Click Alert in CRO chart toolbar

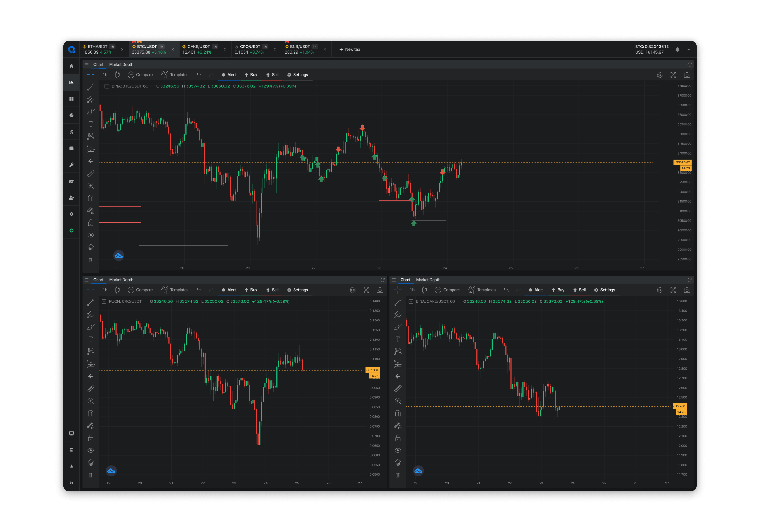pyautogui.click(x=228, y=290)
